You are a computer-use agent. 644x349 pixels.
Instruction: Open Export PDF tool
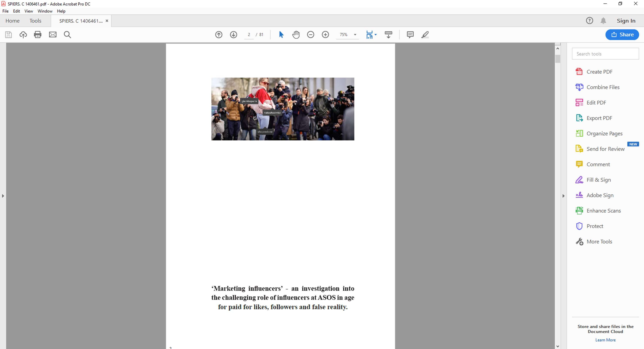[x=594, y=118]
